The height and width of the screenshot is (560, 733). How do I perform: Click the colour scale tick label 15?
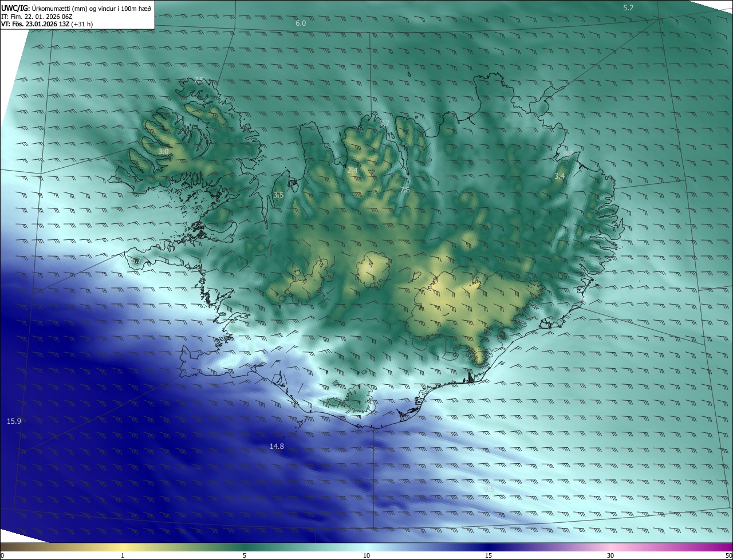488,555
